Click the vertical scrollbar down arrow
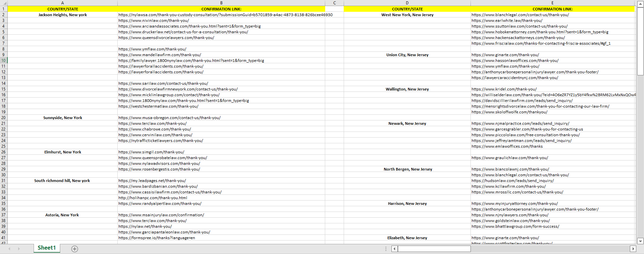The width and height of the screenshot is (644, 254). [x=640, y=241]
